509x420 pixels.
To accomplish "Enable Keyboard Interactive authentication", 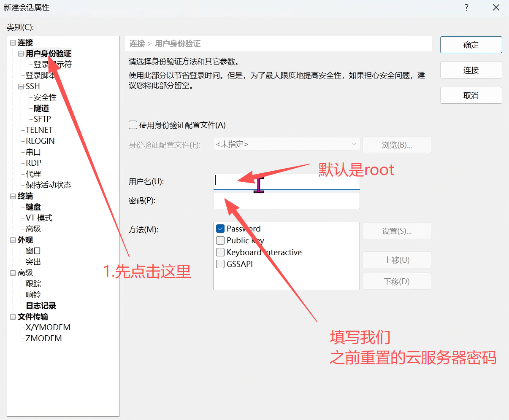I will (220, 252).
